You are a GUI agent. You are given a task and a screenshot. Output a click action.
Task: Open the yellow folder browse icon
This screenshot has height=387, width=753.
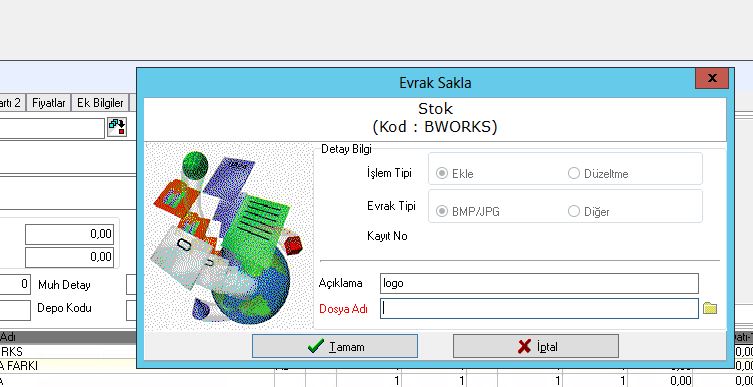tap(710, 308)
